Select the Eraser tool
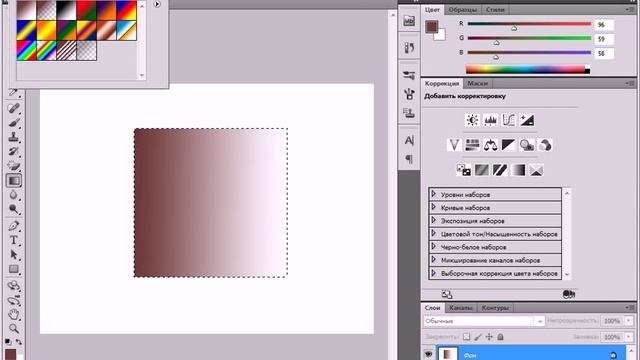Screen dimensions: 640x360 (13, 166)
